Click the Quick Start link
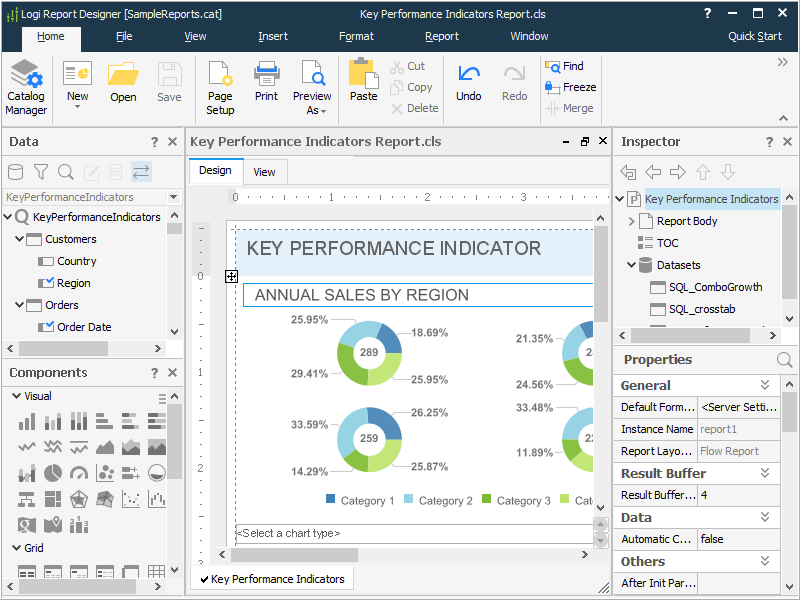Image resolution: width=800 pixels, height=600 pixels. click(754, 35)
